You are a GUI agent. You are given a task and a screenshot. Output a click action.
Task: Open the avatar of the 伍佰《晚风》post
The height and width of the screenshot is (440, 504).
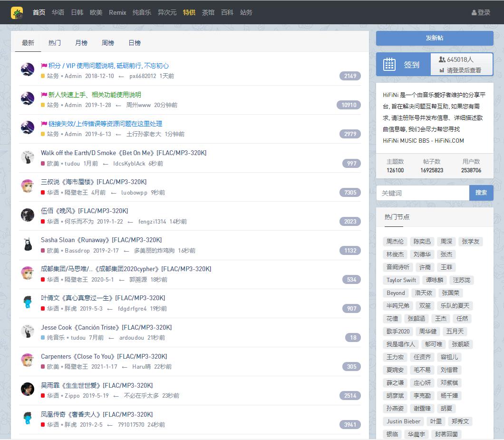28,215
